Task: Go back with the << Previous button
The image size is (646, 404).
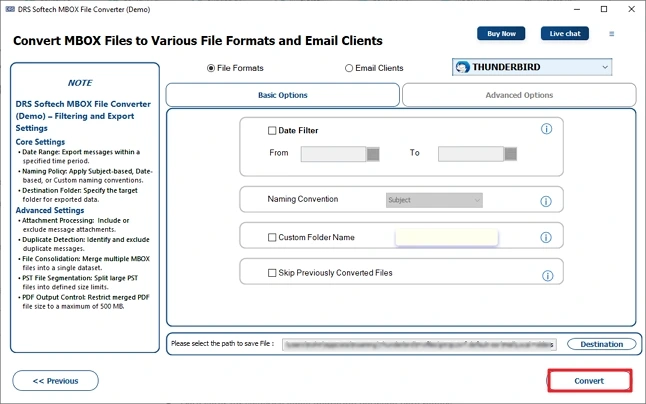Action: 56,381
